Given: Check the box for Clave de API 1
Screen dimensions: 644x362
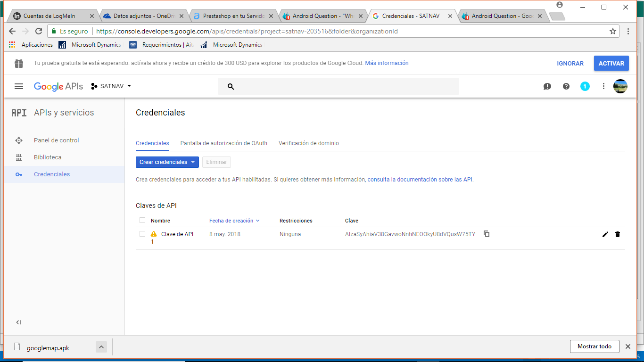Looking at the screenshot, I should pyautogui.click(x=142, y=234).
